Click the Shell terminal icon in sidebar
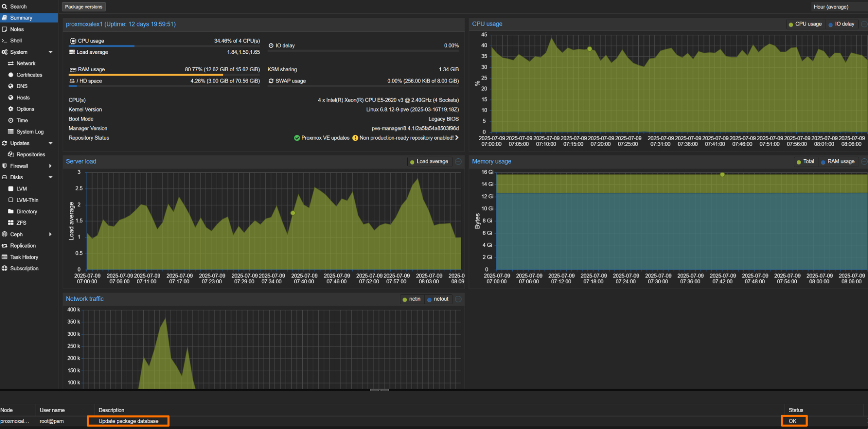This screenshot has width=868, height=429. [x=4, y=41]
